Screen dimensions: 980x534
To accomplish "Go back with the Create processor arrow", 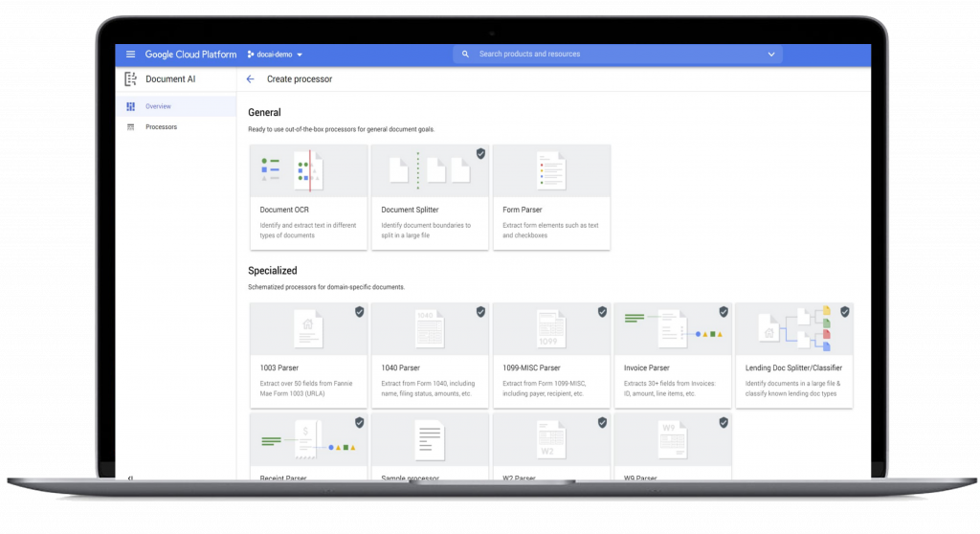I will [x=250, y=78].
